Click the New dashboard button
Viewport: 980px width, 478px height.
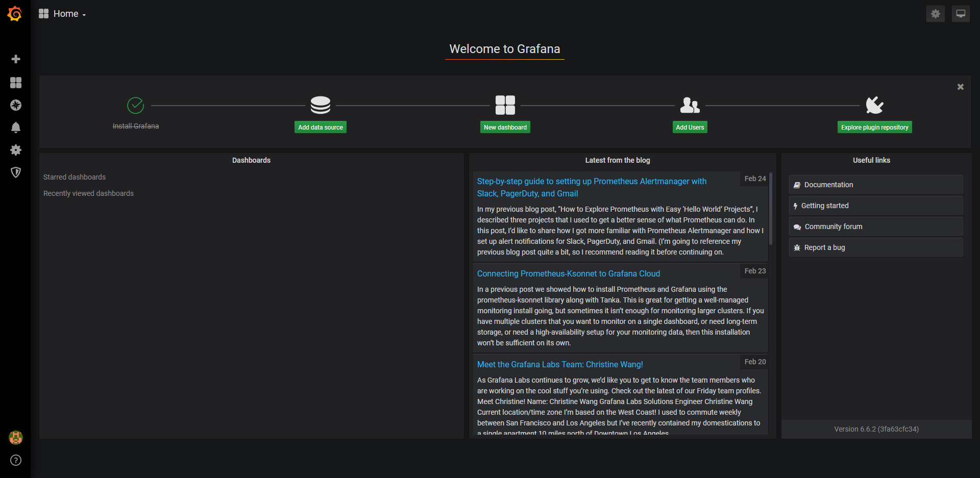[505, 127]
